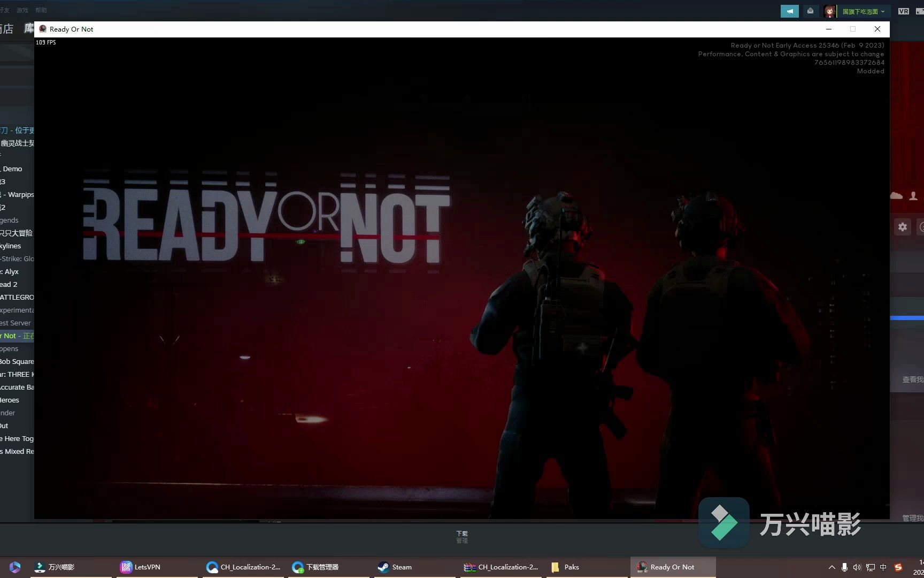Select the s Mixed Re library entry

[x=17, y=452]
